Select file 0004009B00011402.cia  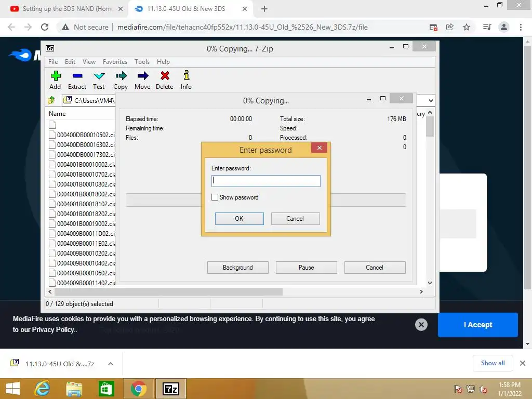coord(82,283)
